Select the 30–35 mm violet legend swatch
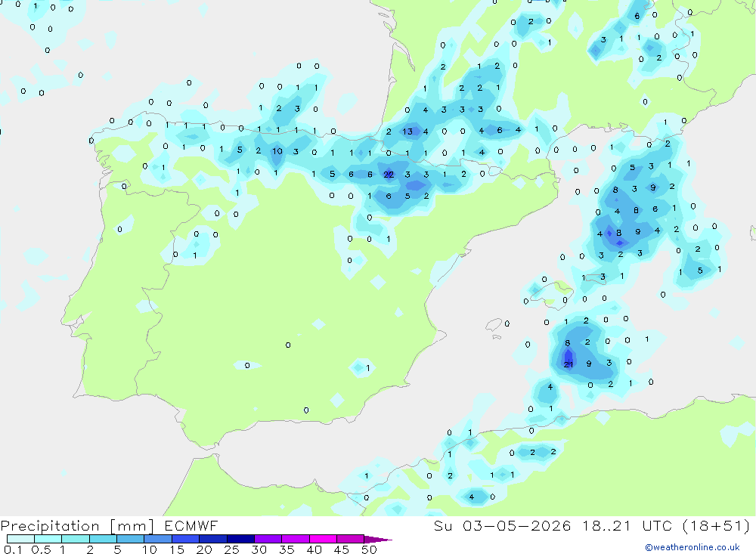756x554 pixels. click(x=268, y=539)
